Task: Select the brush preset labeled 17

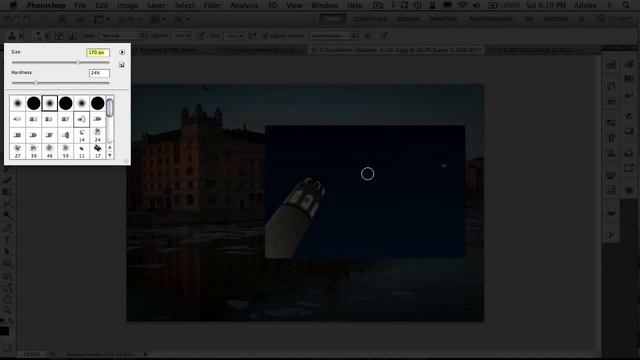Action: coord(98,151)
